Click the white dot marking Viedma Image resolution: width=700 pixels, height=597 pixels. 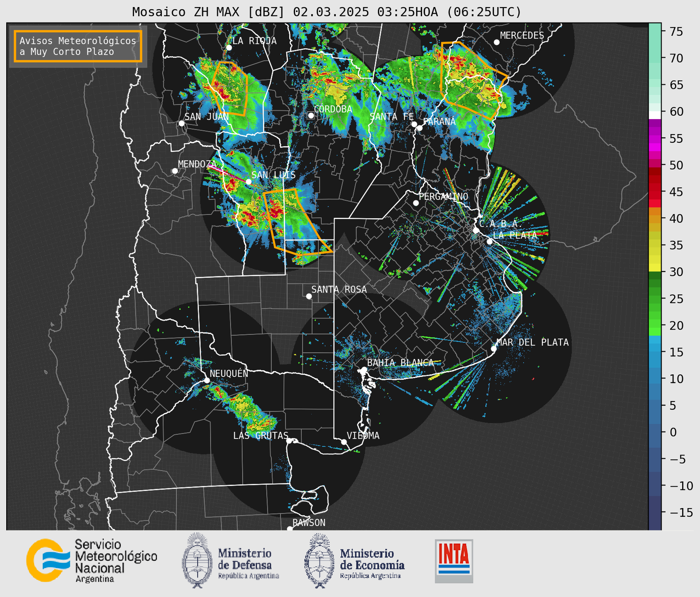point(344,442)
